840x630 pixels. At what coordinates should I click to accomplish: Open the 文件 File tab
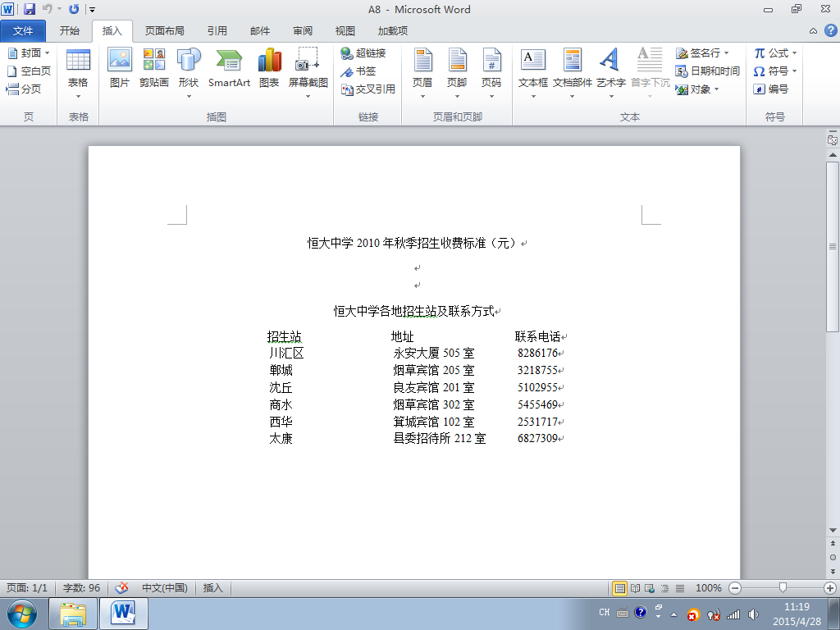23,31
